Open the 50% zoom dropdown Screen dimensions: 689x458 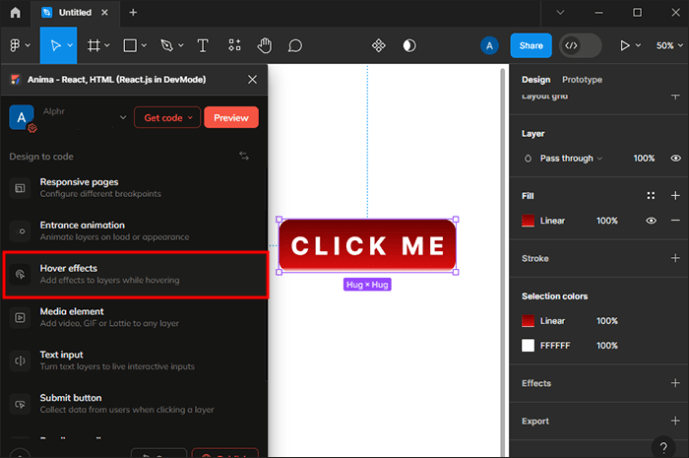[669, 45]
